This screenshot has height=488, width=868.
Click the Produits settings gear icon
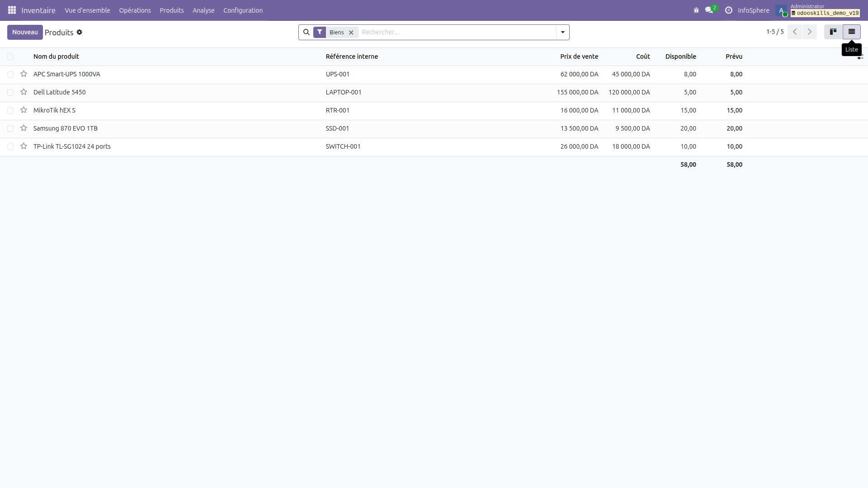(80, 32)
